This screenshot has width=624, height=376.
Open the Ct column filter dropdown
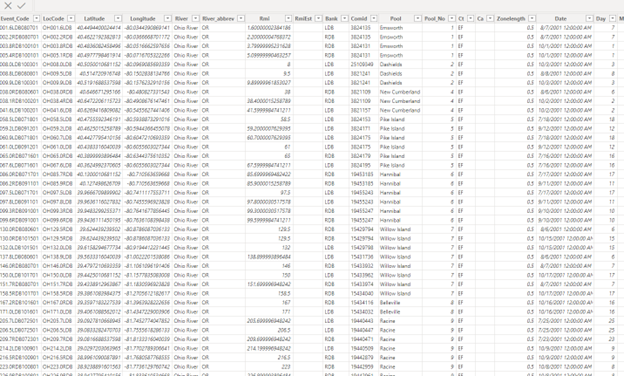[x=471, y=18]
